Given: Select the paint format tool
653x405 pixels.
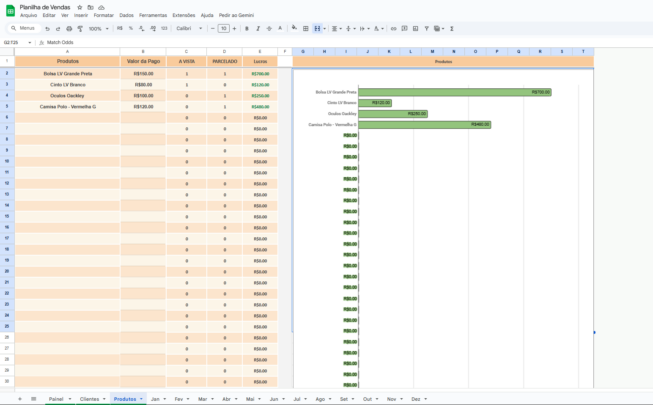Looking at the screenshot, I should click(80, 29).
